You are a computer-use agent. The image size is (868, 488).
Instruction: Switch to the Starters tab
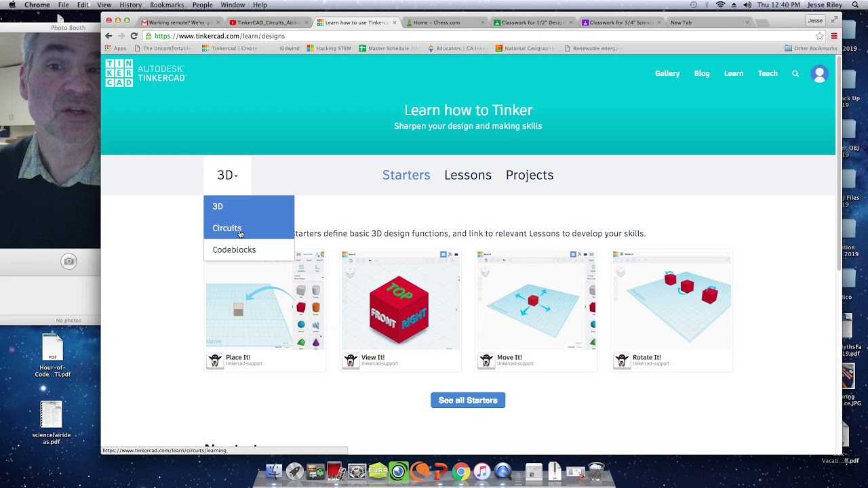point(406,175)
